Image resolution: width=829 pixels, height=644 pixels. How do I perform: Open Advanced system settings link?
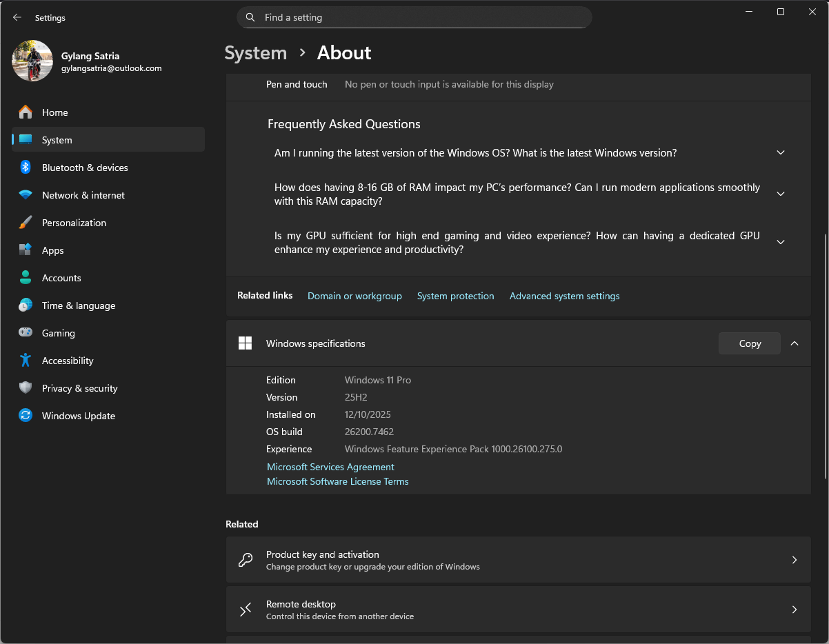pyautogui.click(x=564, y=296)
